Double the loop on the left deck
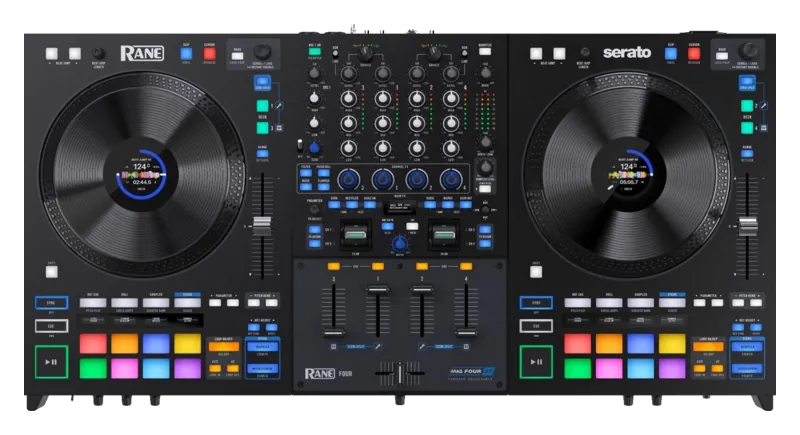Screen dimensions: 800x435 [232, 368]
